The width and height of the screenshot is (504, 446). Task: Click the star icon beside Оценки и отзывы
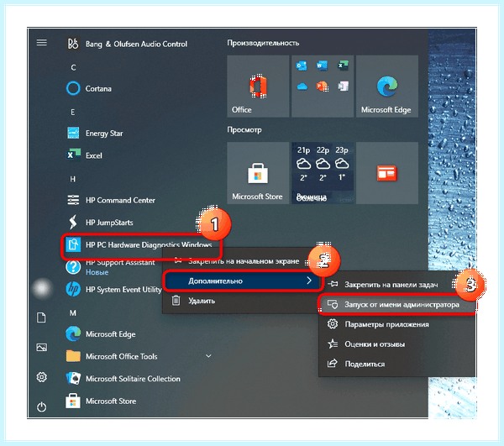pyautogui.click(x=333, y=344)
